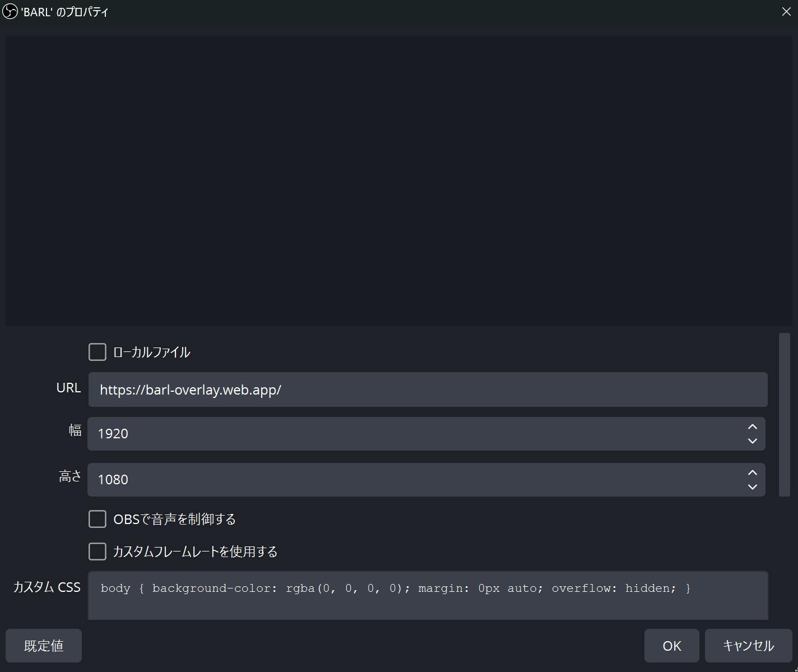The width and height of the screenshot is (798, 672).
Task: Click the カスタム CSS label
Action: pos(47,587)
